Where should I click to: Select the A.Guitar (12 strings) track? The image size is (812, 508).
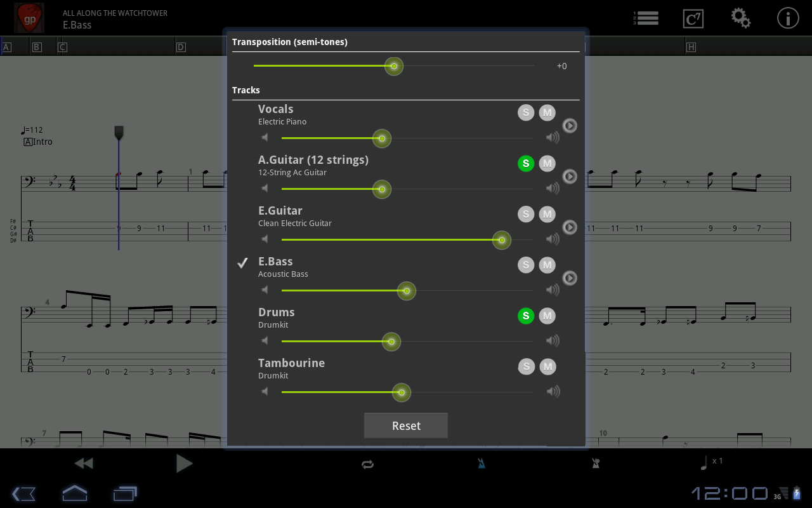[313, 160]
